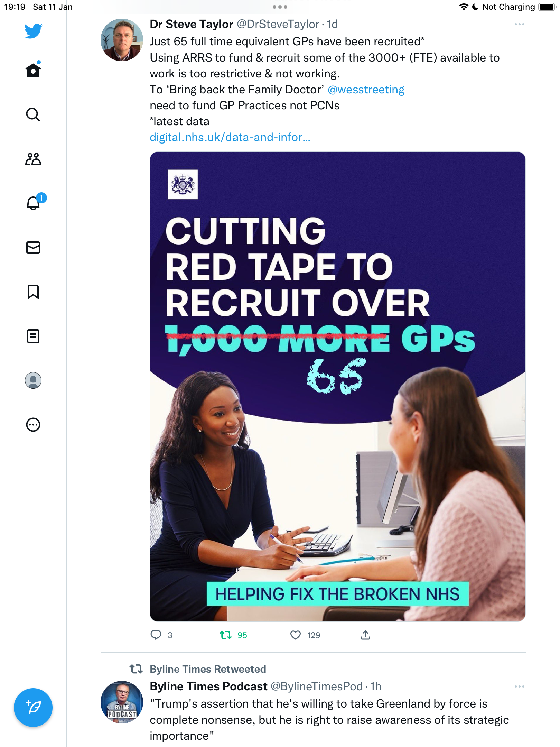Screen dimensions: 560x747
Task: Open options menu on Dr Steve Taylor tweet
Action: [519, 24]
